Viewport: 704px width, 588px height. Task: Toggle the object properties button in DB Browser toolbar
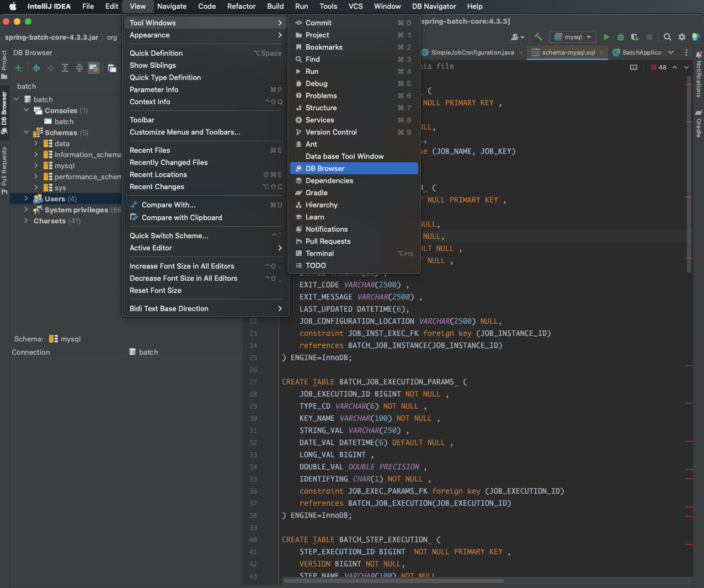94,68
